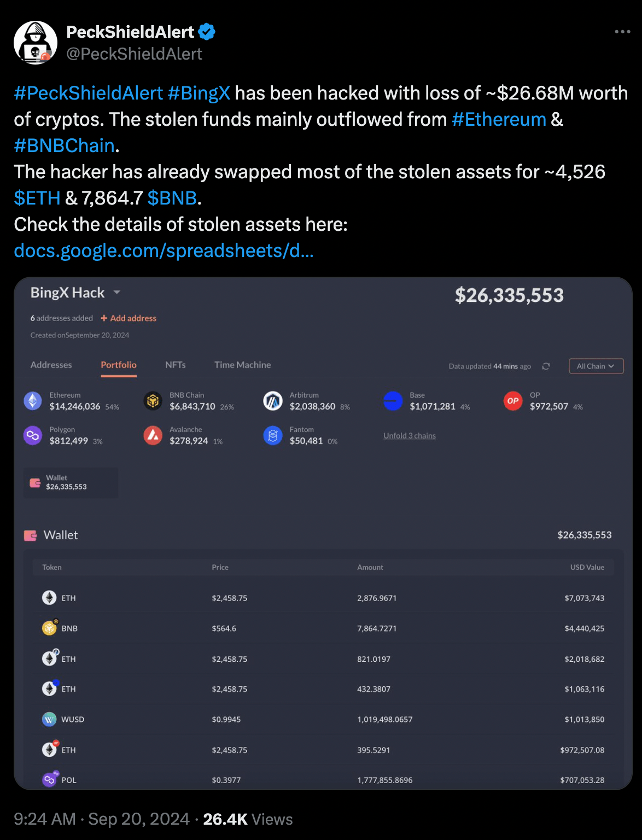The height and width of the screenshot is (840, 642).
Task: Click the Add address button
Action: click(x=129, y=318)
